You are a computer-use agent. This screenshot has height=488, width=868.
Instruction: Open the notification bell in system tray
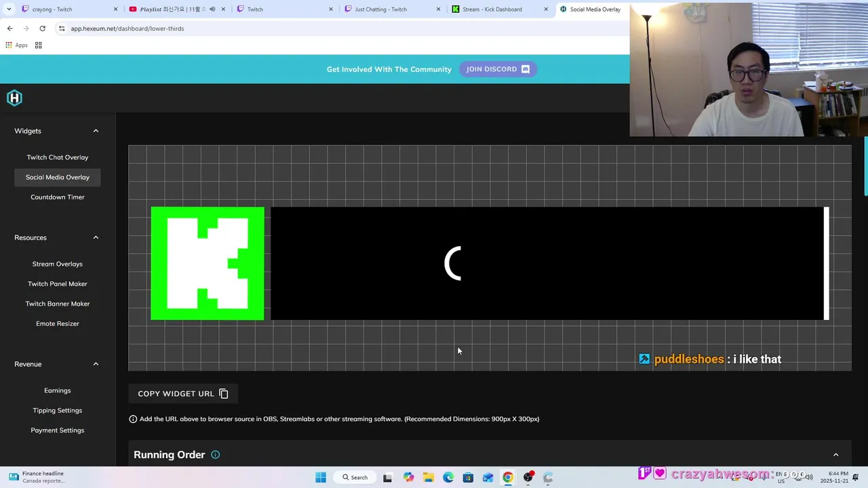tap(857, 477)
